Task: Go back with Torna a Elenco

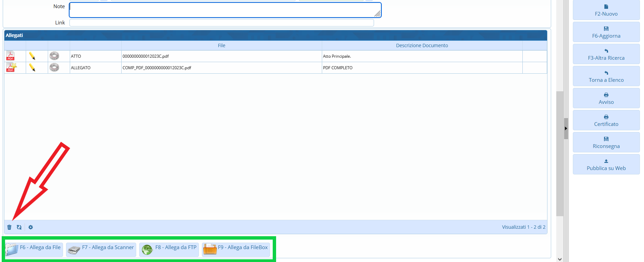Action: [606, 76]
